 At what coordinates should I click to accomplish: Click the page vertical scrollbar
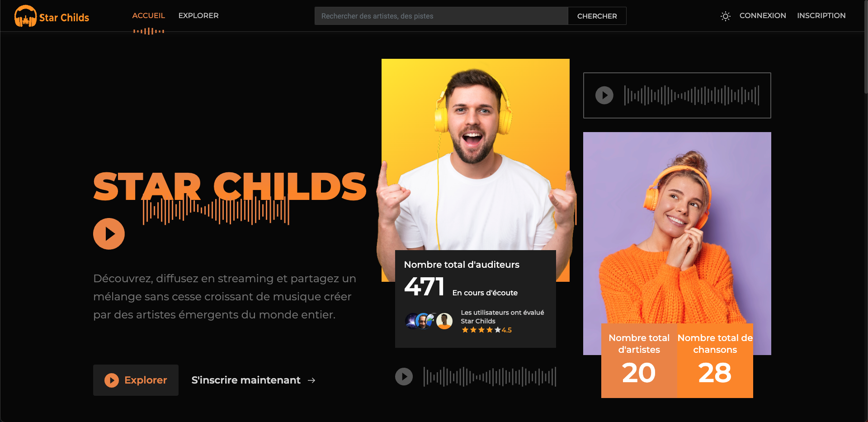[865, 47]
